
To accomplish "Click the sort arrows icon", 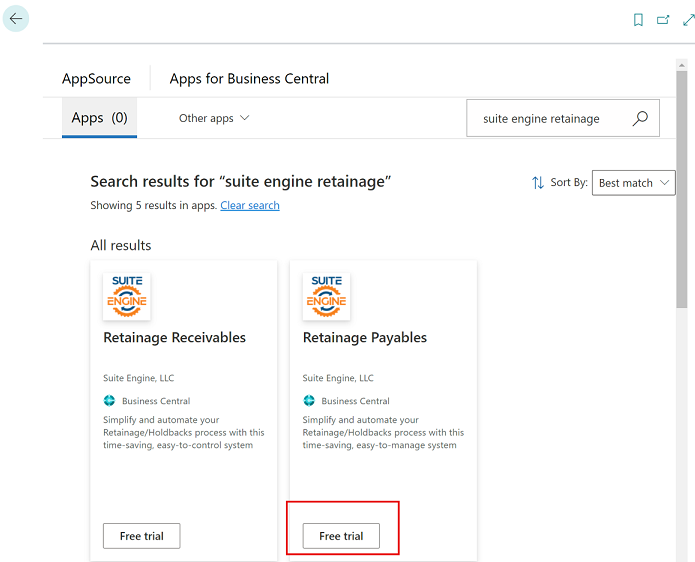I will point(538,183).
